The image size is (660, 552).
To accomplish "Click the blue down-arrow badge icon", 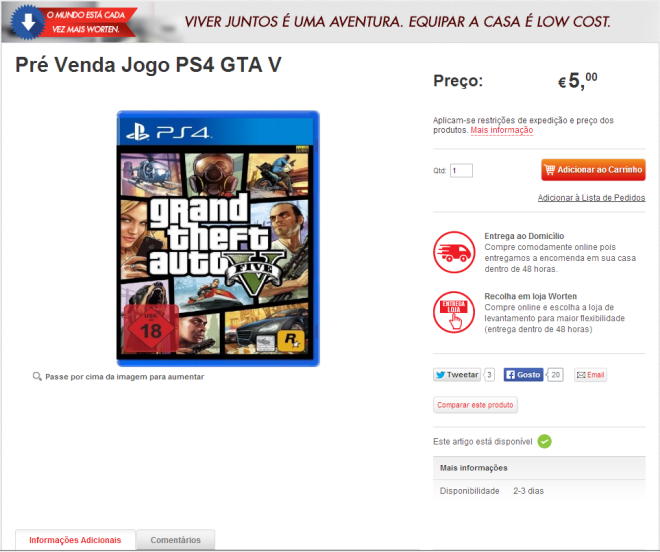I will (x=28, y=22).
